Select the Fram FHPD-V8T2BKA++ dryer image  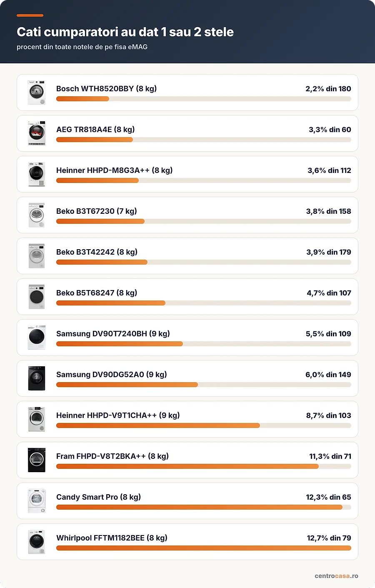[37, 460]
